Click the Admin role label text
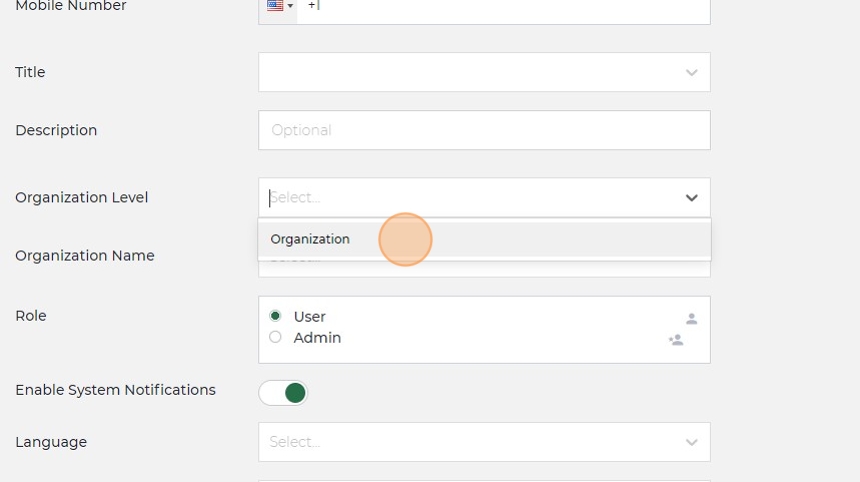This screenshot has width=860, height=482. 318,338
